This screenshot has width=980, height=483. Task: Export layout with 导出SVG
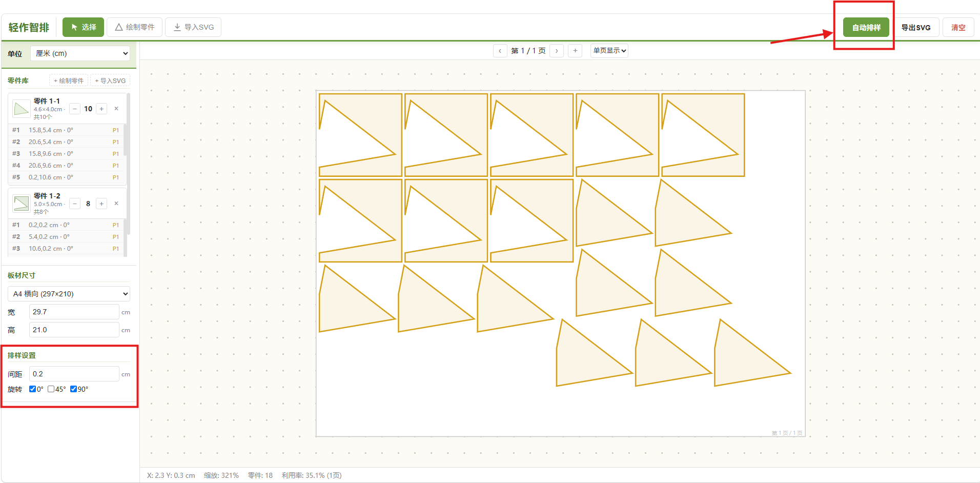[x=916, y=27]
